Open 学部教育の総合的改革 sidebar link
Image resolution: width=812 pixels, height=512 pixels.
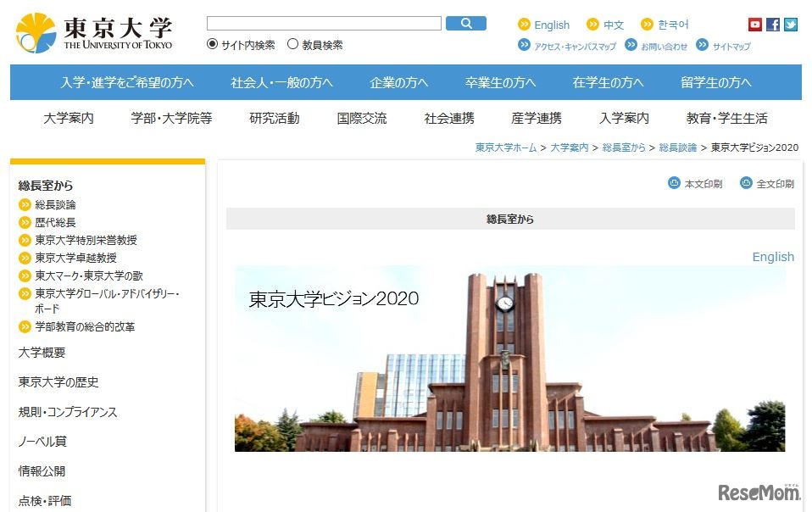click(85, 326)
